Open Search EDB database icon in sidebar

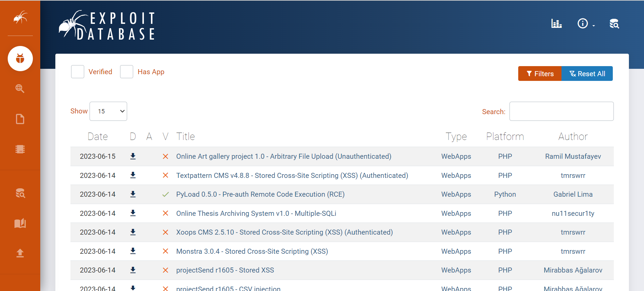coord(20,193)
